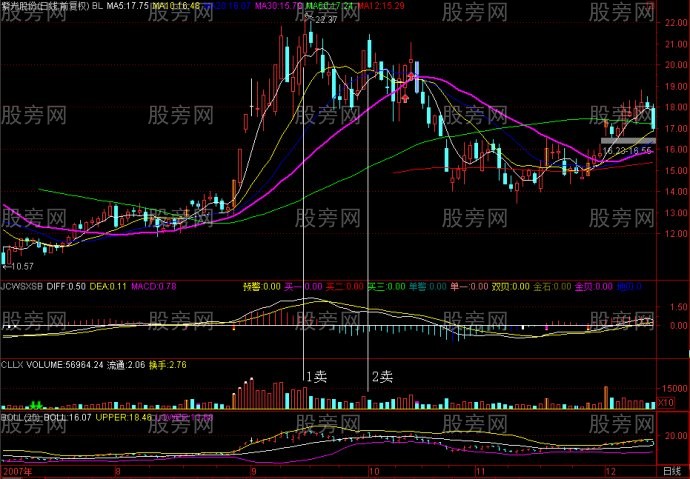Click the 预警:0.00 signal label

coord(261,287)
